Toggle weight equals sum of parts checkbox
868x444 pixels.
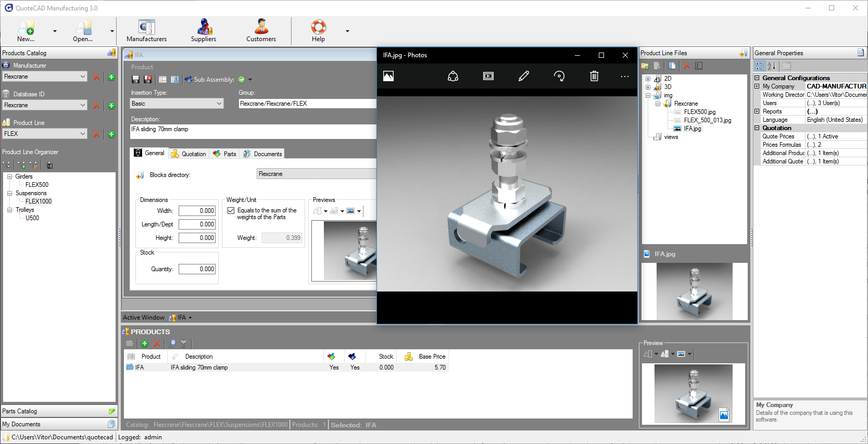click(231, 211)
